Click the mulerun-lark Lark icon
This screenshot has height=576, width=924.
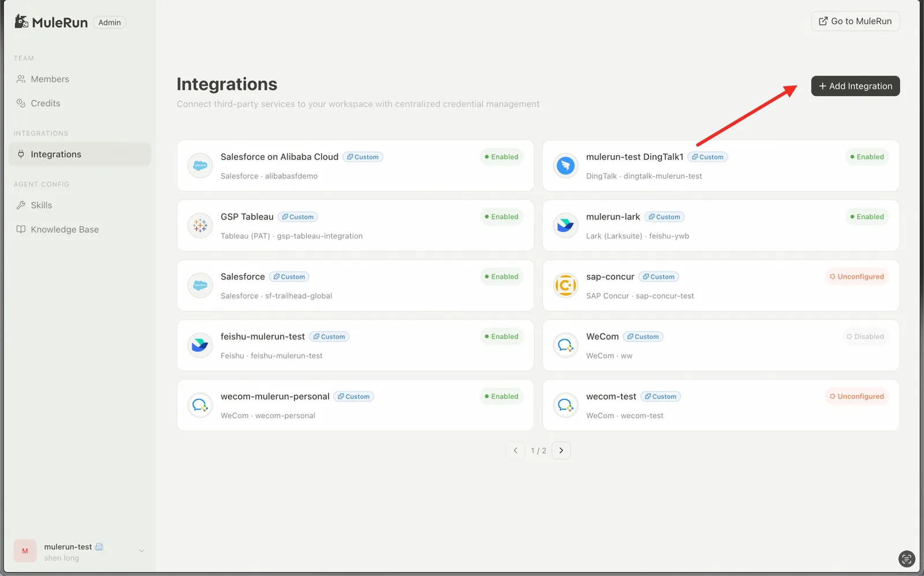tap(566, 226)
